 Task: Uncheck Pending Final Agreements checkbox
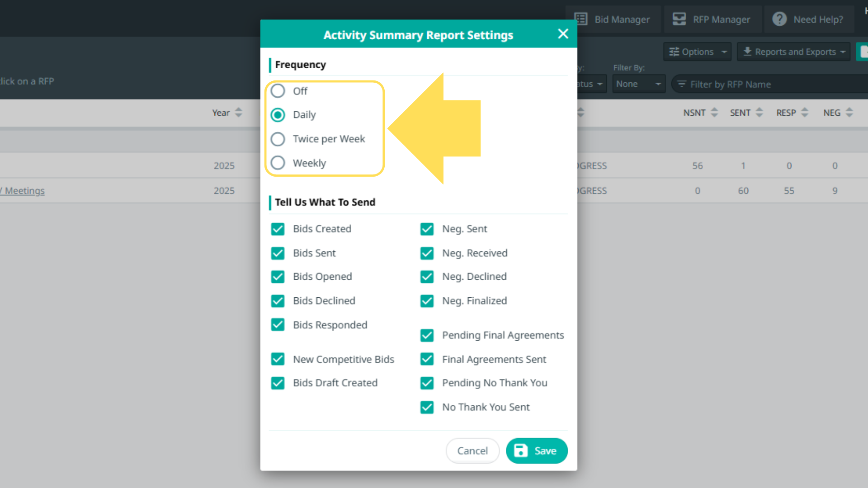(427, 335)
